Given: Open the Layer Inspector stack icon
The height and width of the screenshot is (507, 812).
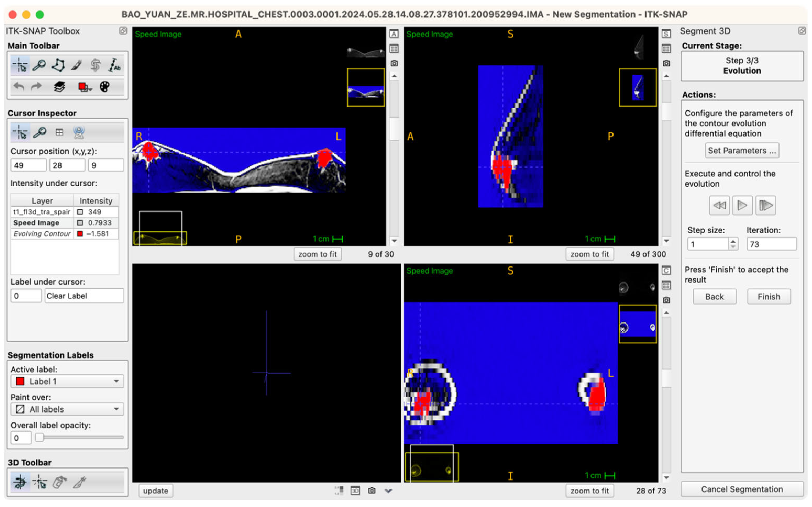Looking at the screenshot, I should click(x=59, y=87).
